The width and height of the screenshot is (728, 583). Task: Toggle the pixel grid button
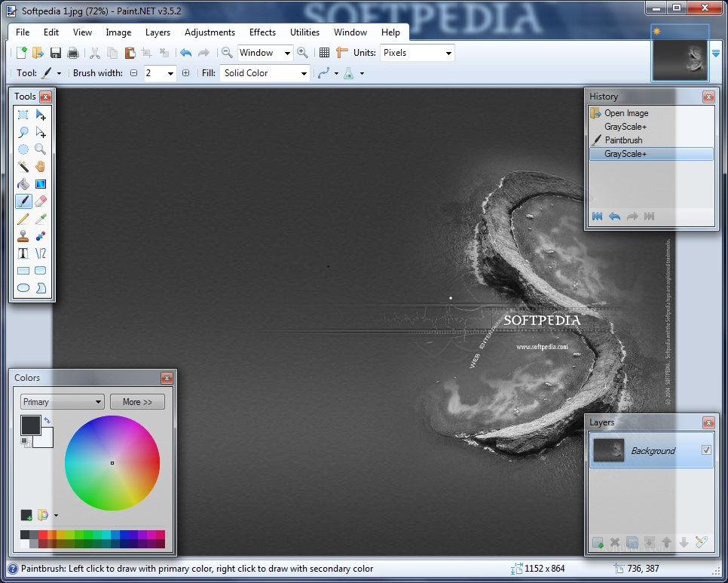(325, 53)
